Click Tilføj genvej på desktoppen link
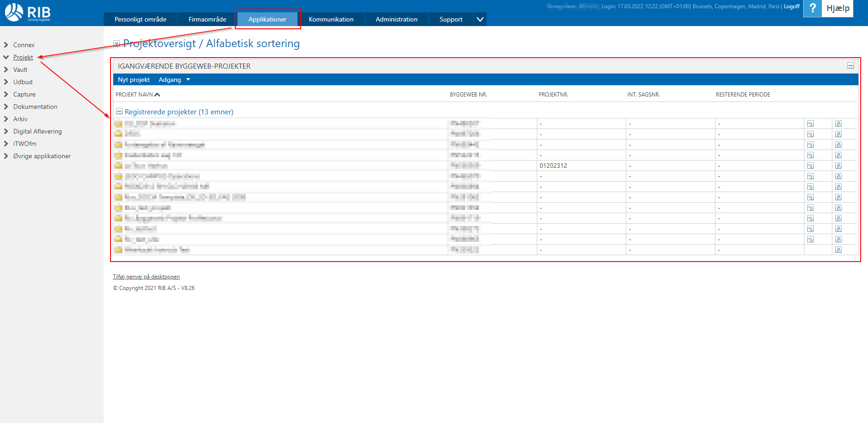868x423 pixels. coord(146,277)
